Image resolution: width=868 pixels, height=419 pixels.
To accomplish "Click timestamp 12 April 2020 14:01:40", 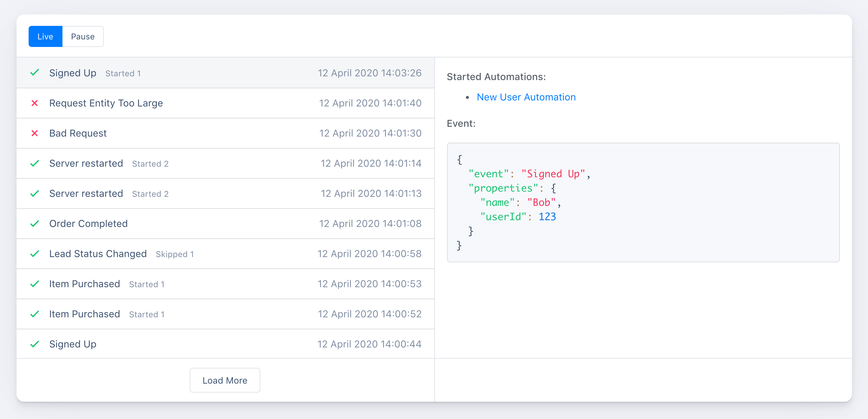I will click(370, 103).
